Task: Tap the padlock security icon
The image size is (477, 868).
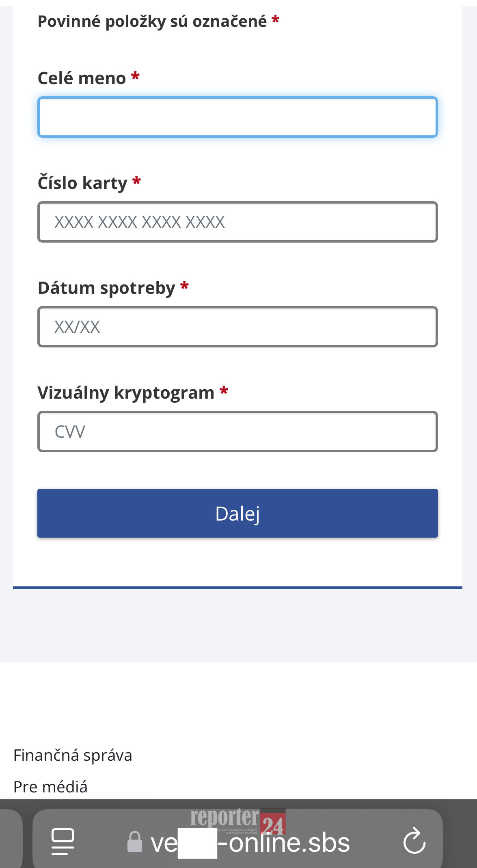Action: [x=135, y=842]
